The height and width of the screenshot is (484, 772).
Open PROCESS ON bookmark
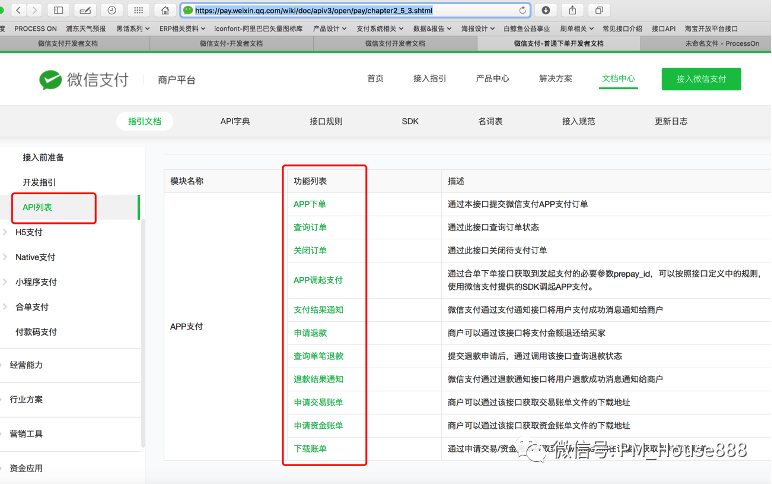pos(35,29)
